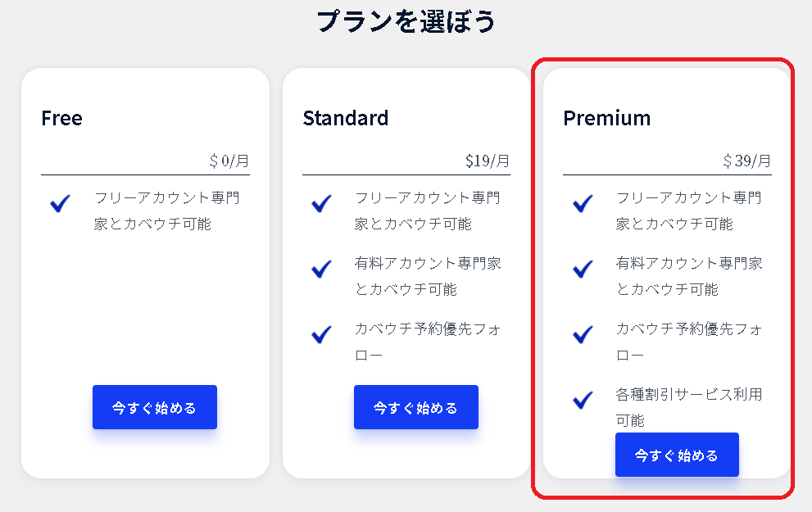Start the Standard plan with 今すぐ始める
The image size is (812, 512).
point(415,407)
